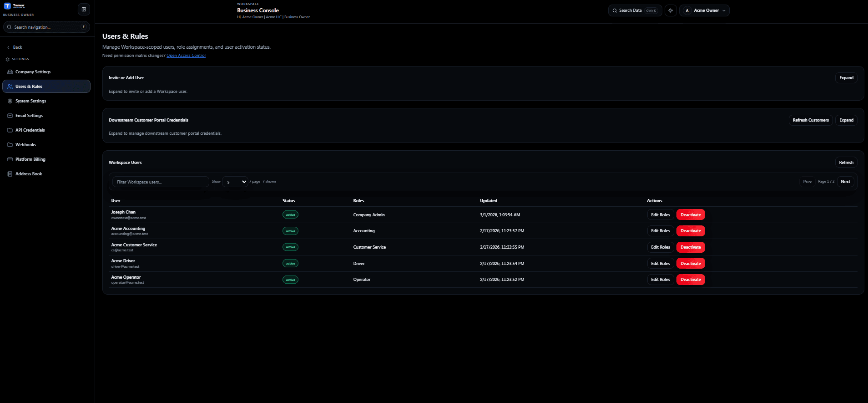Click the Updated column header
The image size is (868, 403).
point(489,201)
